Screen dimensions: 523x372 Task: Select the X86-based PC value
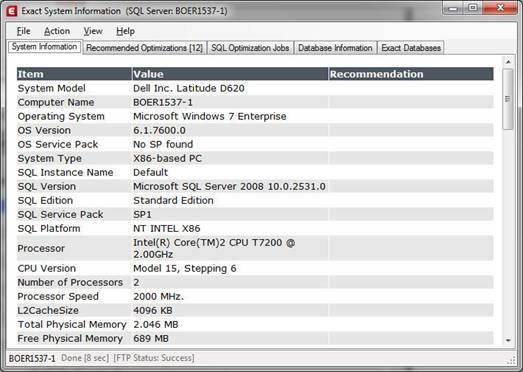coord(167,158)
